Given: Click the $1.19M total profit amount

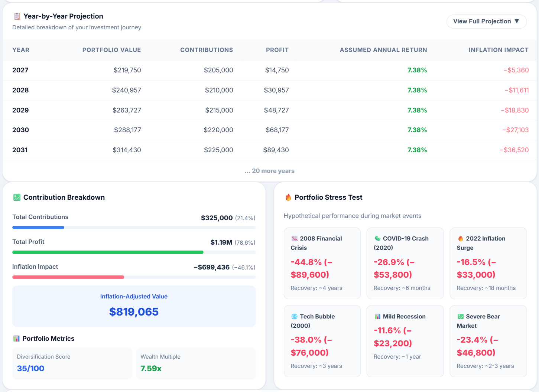Looking at the screenshot, I should coord(221,242).
